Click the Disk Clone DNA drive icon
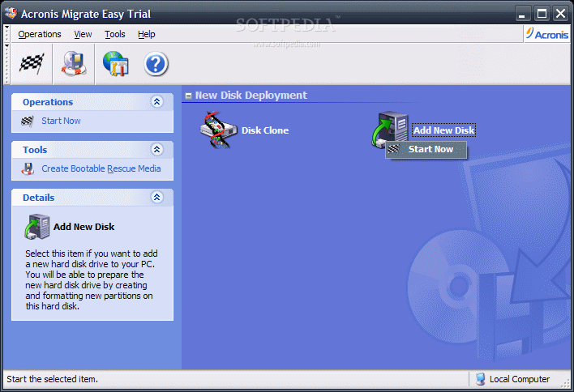 [218, 130]
